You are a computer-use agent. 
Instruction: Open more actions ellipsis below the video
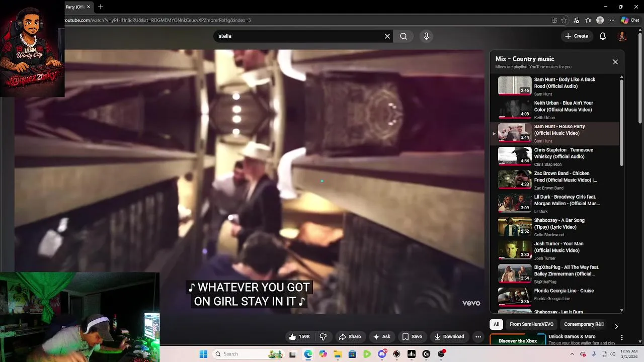[x=478, y=337]
